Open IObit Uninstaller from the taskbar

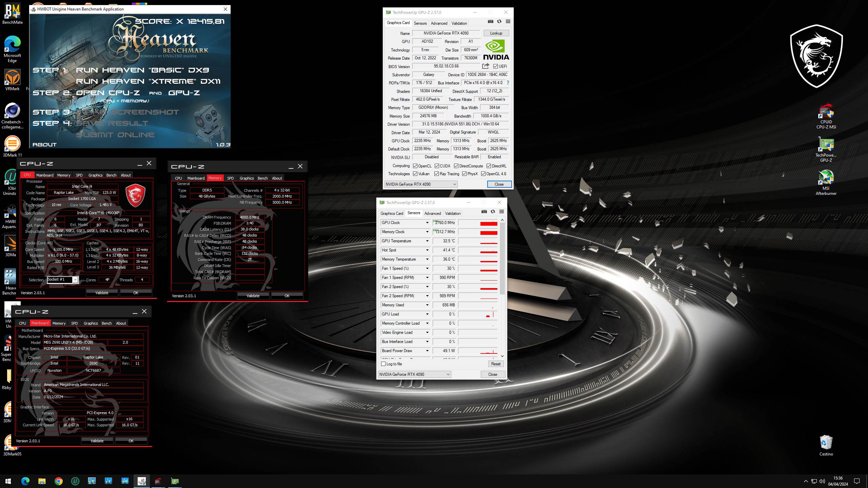[75, 481]
